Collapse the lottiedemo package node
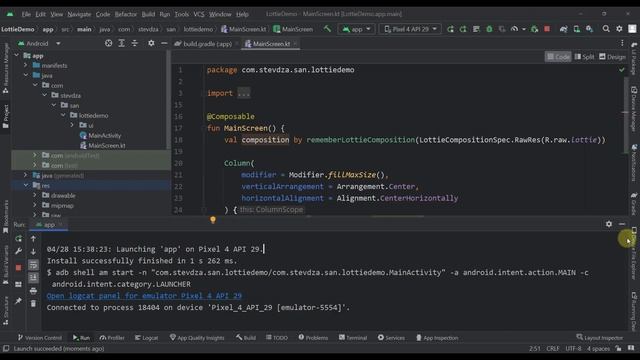 63,115
